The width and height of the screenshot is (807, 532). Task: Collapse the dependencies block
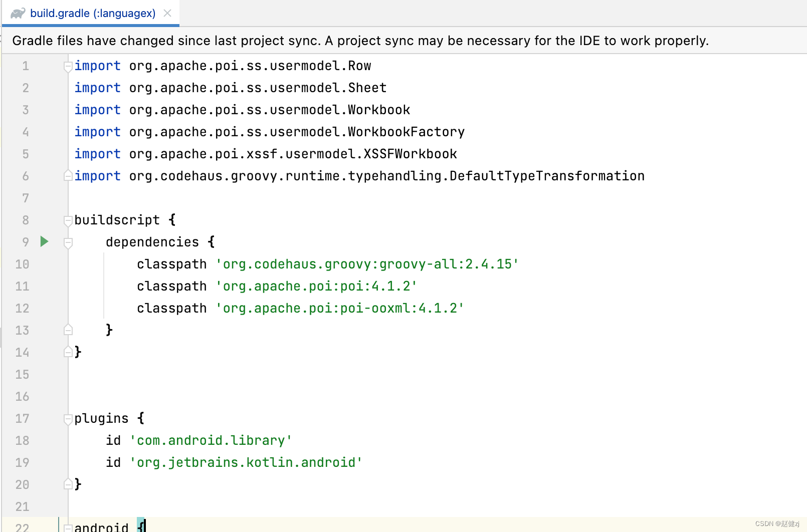click(x=68, y=242)
